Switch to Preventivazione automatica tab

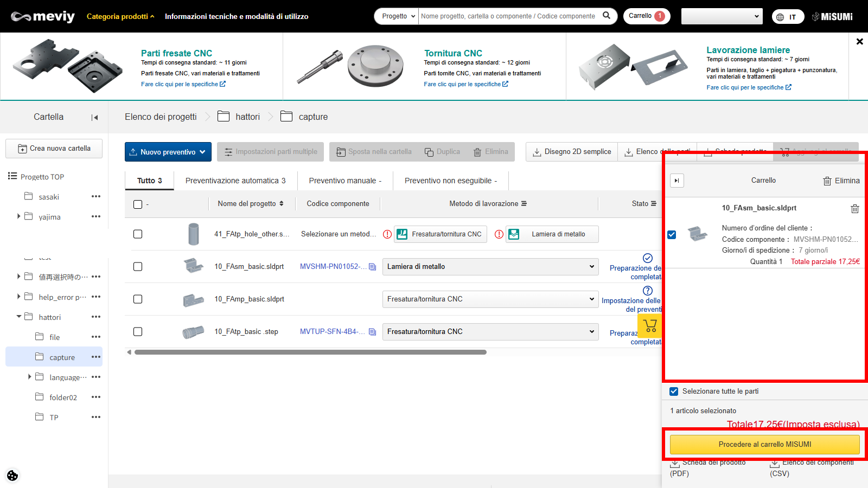pyautogui.click(x=235, y=181)
